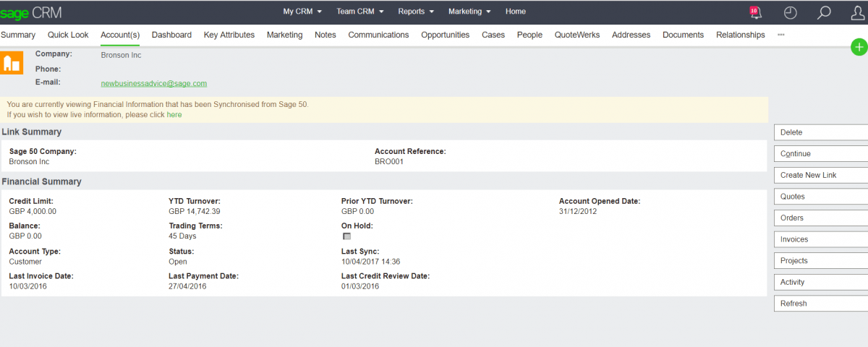Click last payment date '27/04/2016'
868x347 pixels.
coord(187,286)
